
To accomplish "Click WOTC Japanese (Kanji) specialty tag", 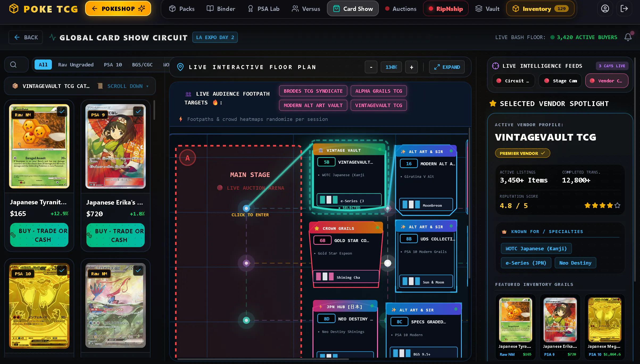I will click(536, 248).
